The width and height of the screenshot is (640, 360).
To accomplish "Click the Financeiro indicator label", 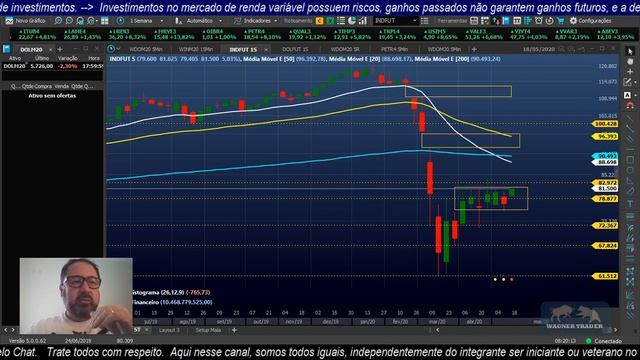I will point(172,302).
